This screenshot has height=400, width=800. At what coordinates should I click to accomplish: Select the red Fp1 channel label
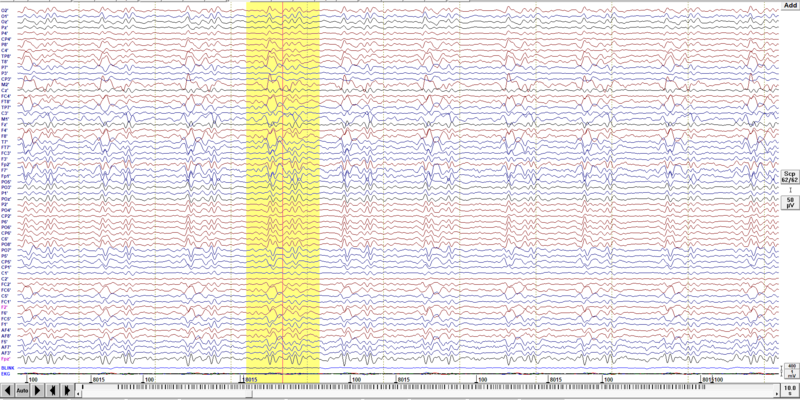pos(6,358)
